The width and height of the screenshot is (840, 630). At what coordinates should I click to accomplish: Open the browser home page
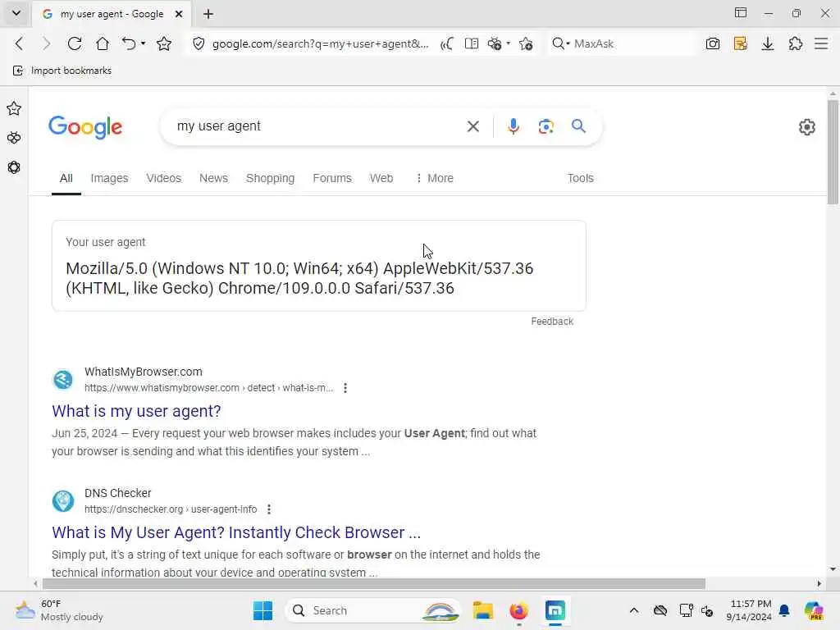pos(103,43)
